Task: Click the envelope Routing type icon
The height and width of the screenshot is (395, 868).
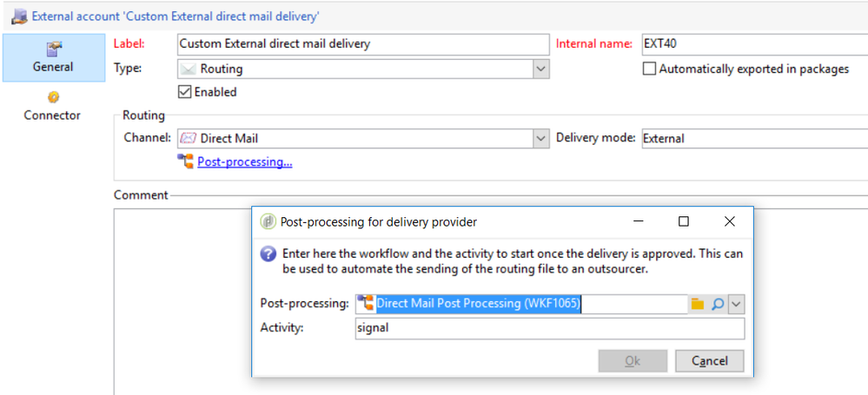Action: click(188, 69)
